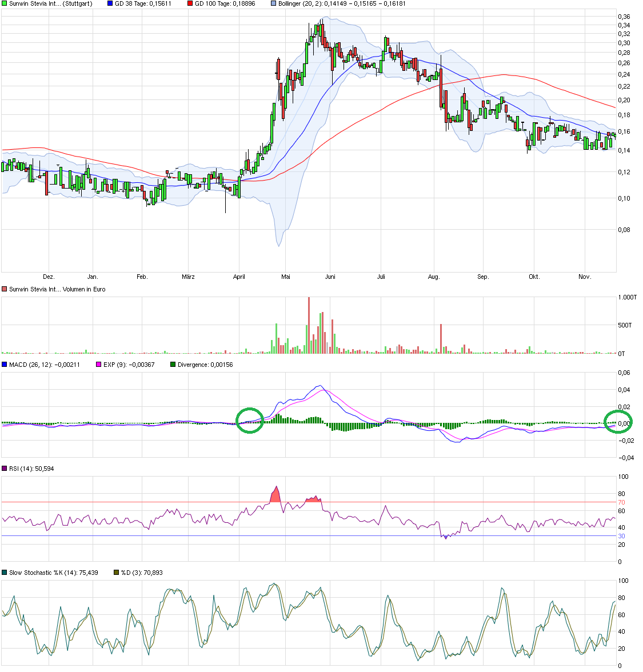Screen dimensions: 643x672
Task: Select the '%D (3): 70,893' label
Action: (x=142, y=573)
